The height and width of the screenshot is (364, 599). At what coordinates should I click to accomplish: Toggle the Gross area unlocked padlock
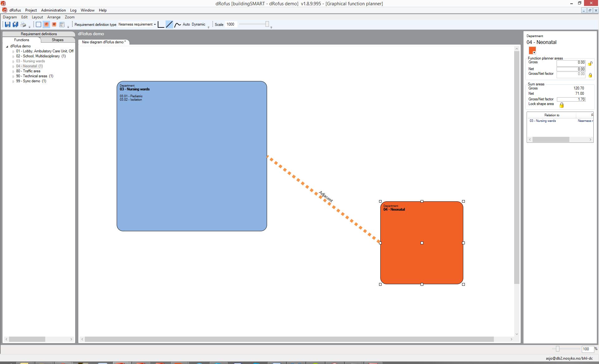point(590,64)
